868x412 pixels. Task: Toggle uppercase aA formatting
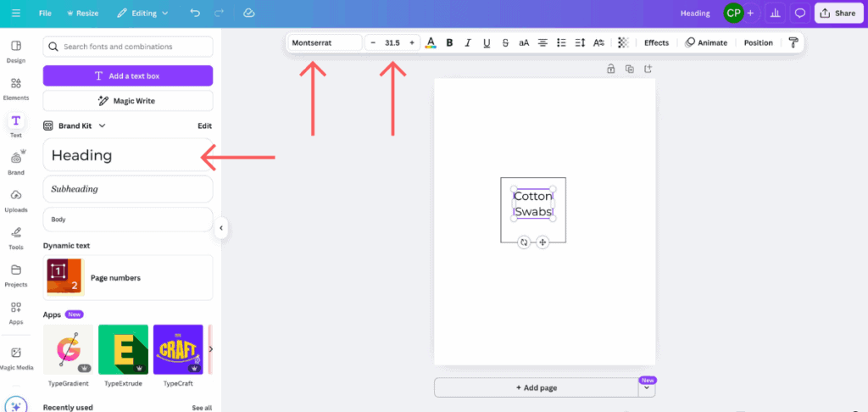click(x=524, y=42)
